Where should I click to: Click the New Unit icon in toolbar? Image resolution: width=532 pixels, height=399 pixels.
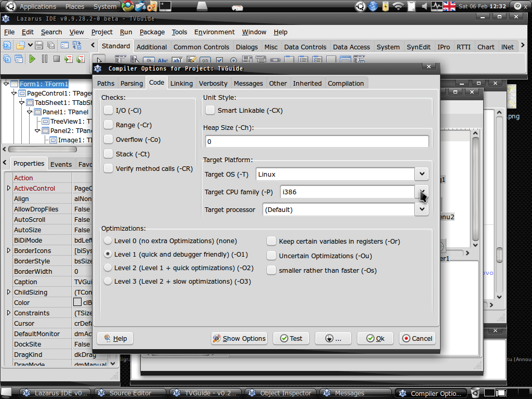7,46
